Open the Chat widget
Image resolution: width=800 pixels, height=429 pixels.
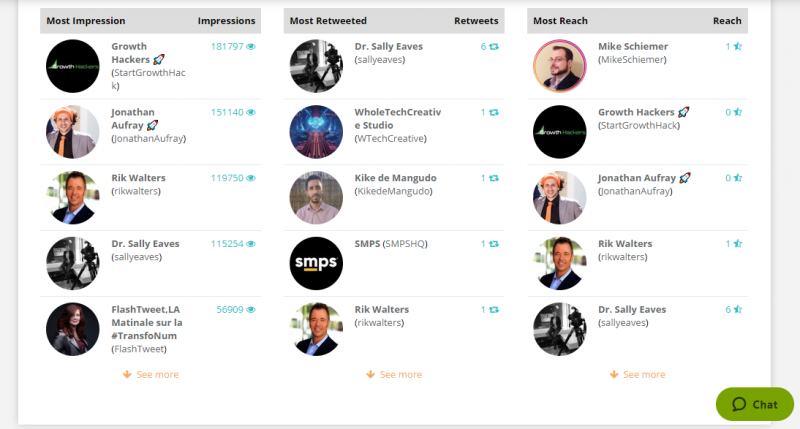(x=755, y=404)
